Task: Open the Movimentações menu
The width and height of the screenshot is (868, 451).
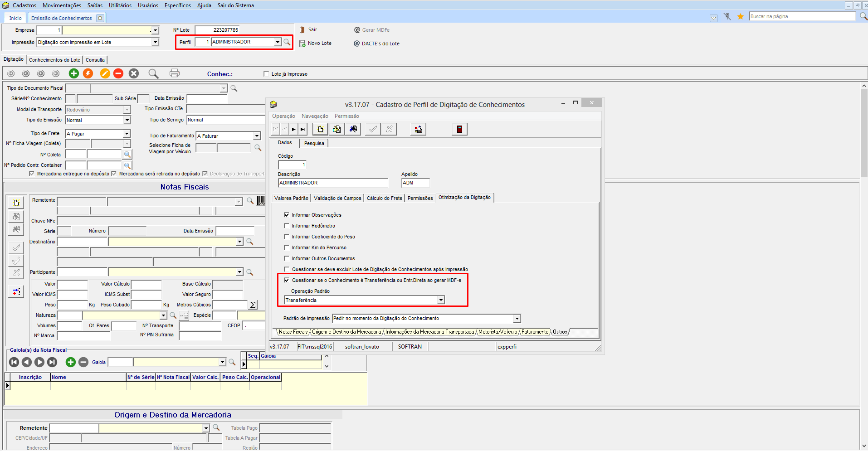Action: [62, 5]
